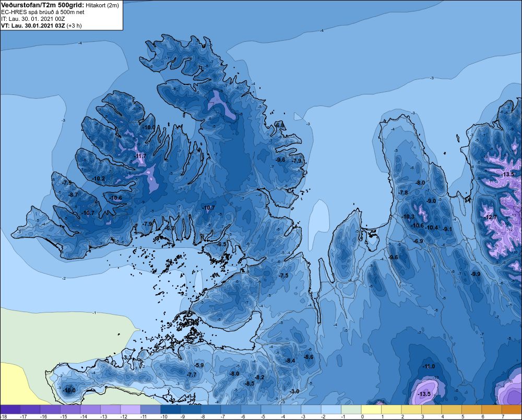The width and height of the screenshot is (522, 420).
Task: Click the '-6.9' temperature value on the map
Action: click(418, 241)
